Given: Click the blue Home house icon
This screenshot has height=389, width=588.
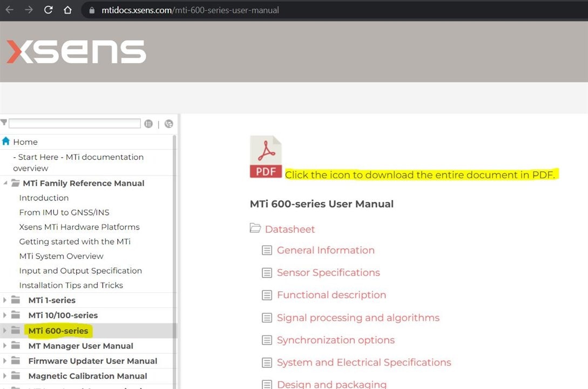Looking at the screenshot, I should click(5, 141).
